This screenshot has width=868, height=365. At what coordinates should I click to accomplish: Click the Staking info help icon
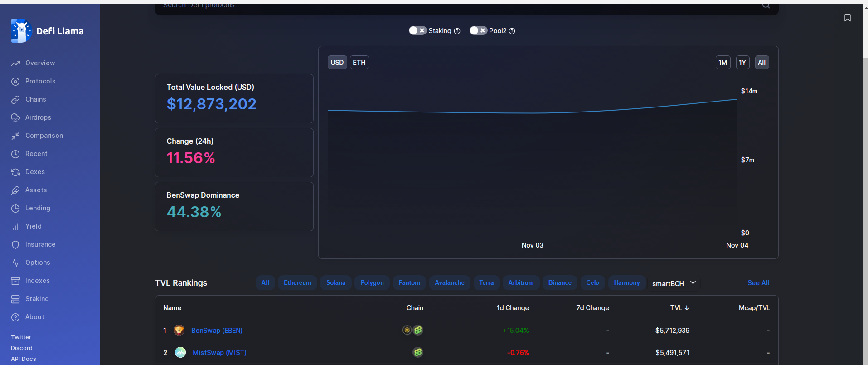coord(457,31)
